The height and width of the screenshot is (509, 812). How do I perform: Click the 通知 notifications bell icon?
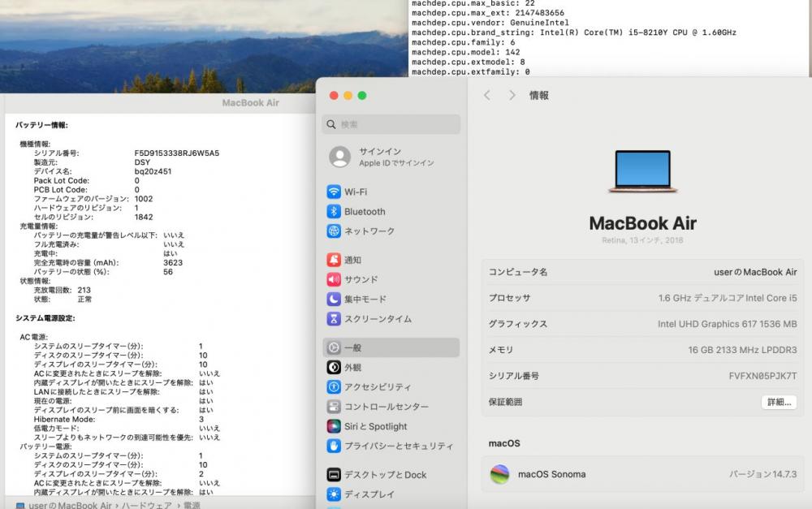[x=334, y=261]
